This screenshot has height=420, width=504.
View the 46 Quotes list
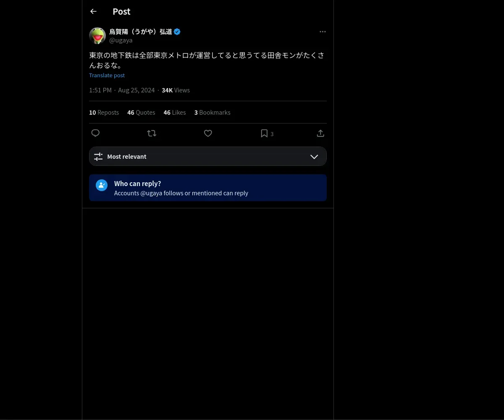click(x=141, y=113)
